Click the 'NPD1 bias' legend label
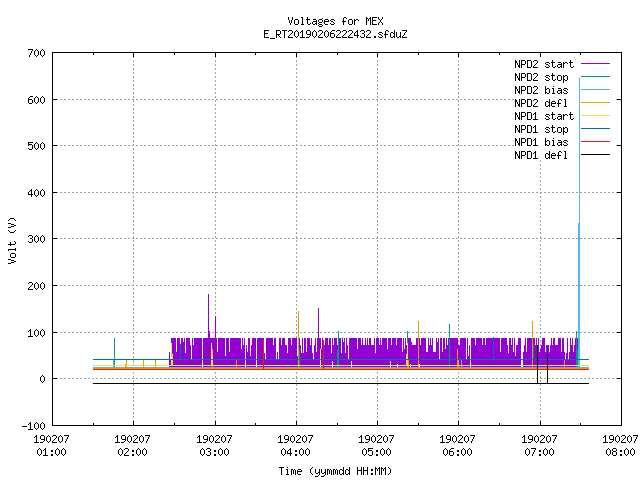The image size is (640, 480). point(541,142)
